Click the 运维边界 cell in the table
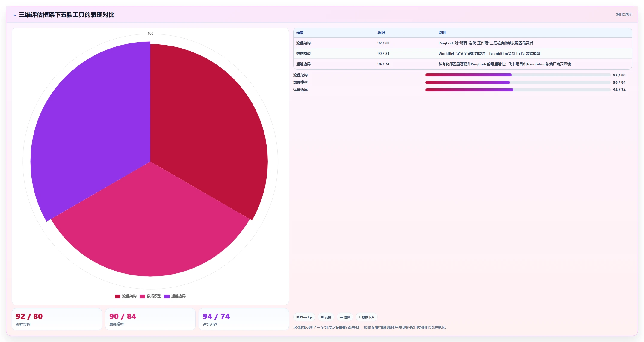The image size is (644, 342). [x=303, y=64]
